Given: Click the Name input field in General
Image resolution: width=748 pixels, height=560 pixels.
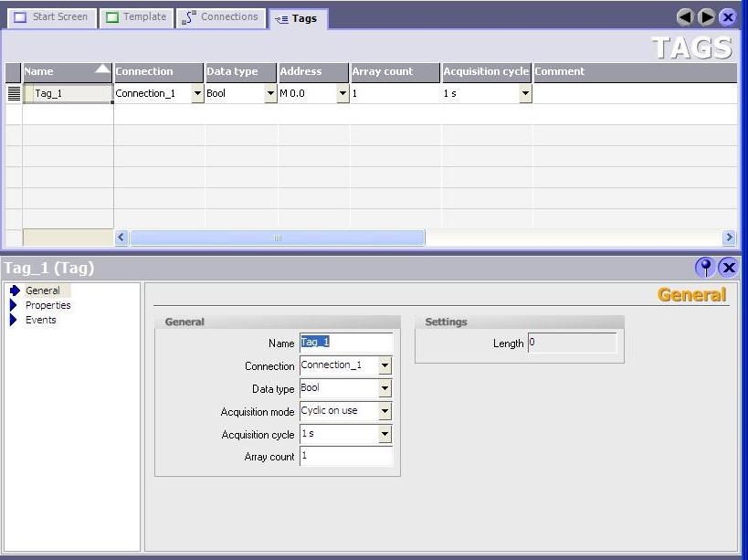Looking at the screenshot, I should (346, 342).
